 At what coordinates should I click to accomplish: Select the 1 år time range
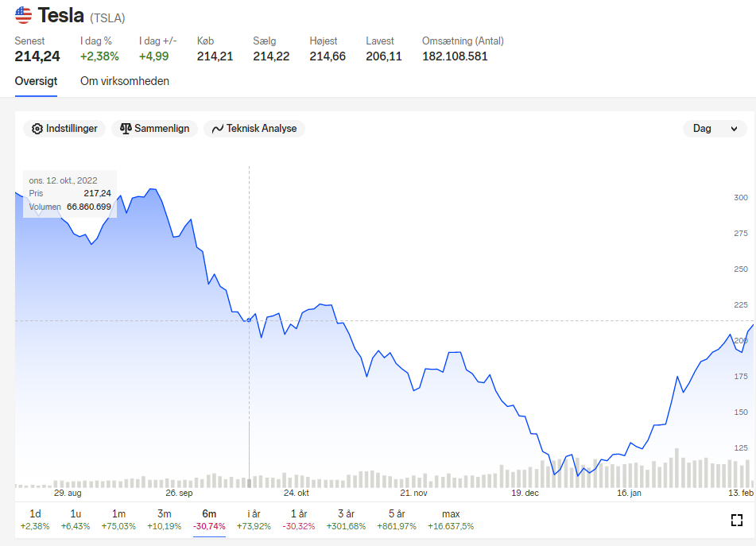point(299,520)
